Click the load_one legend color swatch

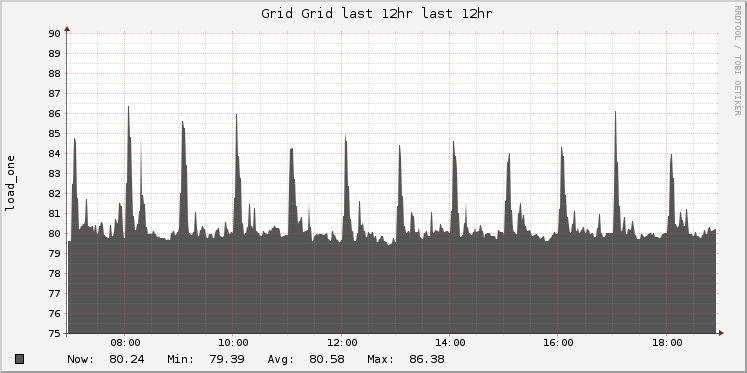coord(20,359)
